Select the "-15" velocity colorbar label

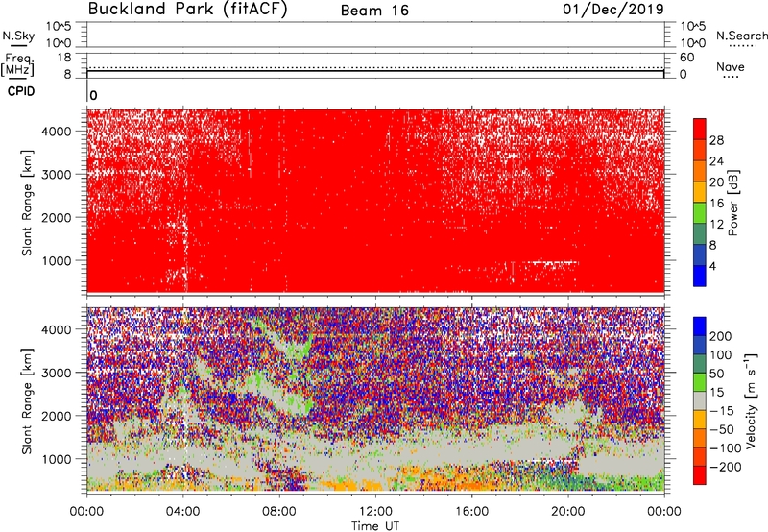coord(722,410)
